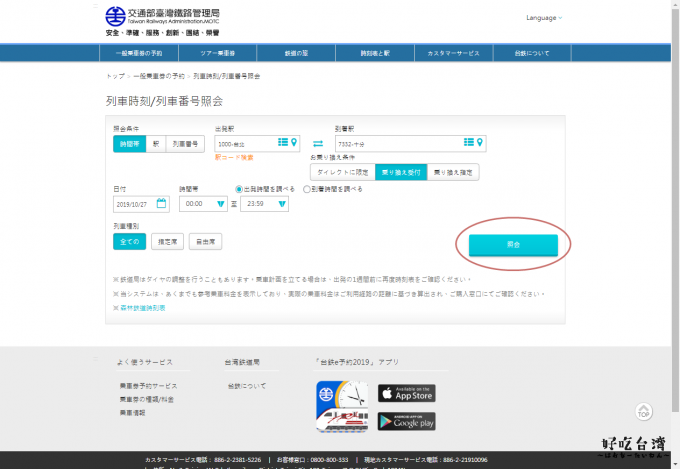The height and width of the screenshot is (469, 680).
Task: Switch to the 列車番号 search tab
Action: 185,144
